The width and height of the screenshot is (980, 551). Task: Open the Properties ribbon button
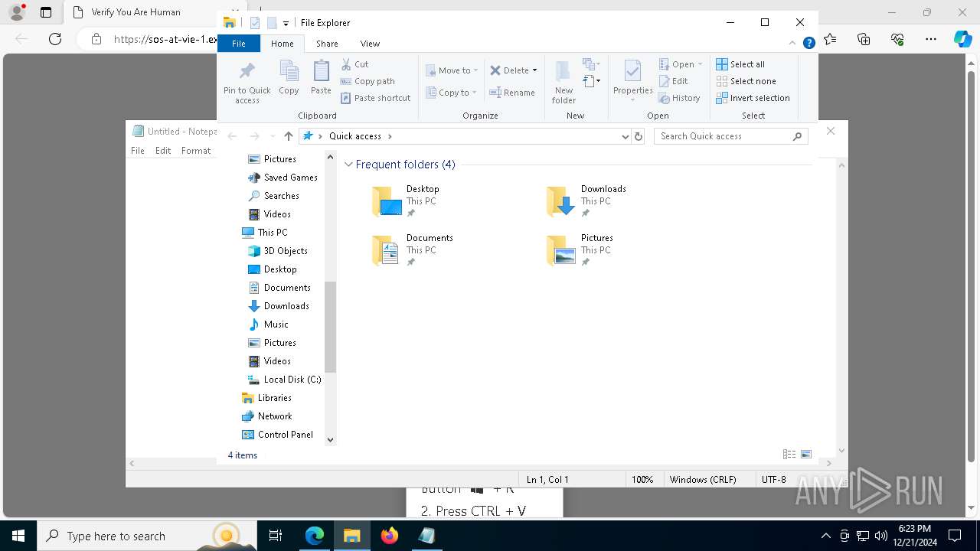pyautogui.click(x=632, y=80)
